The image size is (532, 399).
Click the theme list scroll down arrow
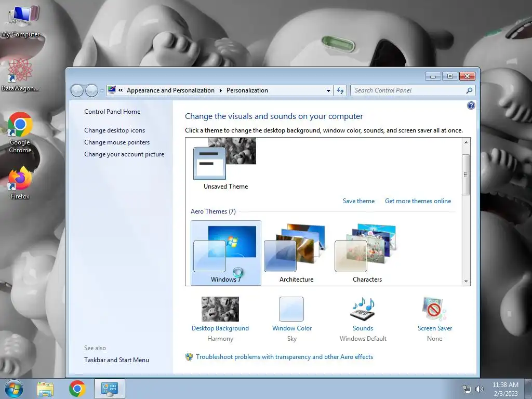(x=466, y=281)
